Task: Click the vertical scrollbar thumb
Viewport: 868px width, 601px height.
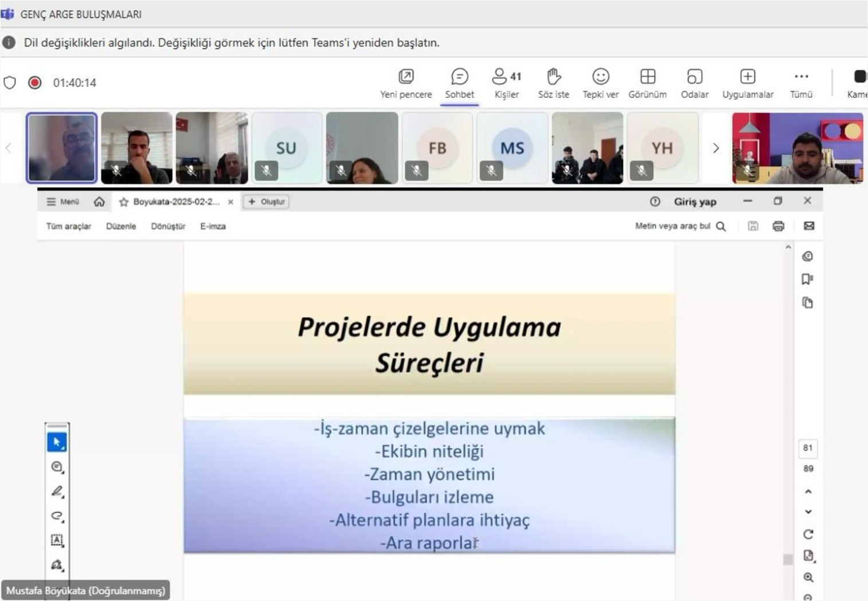Action: [x=788, y=559]
